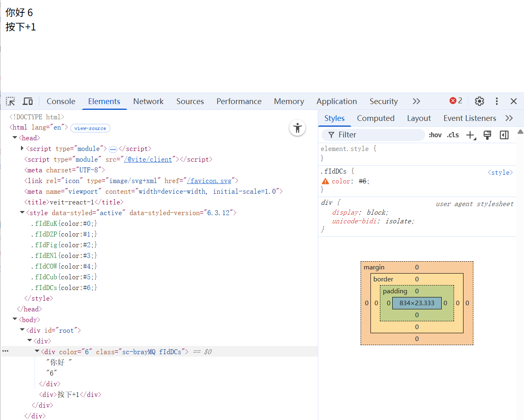
Task: Open the Computed styles tab
Action: pyautogui.click(x=375, y=118)
